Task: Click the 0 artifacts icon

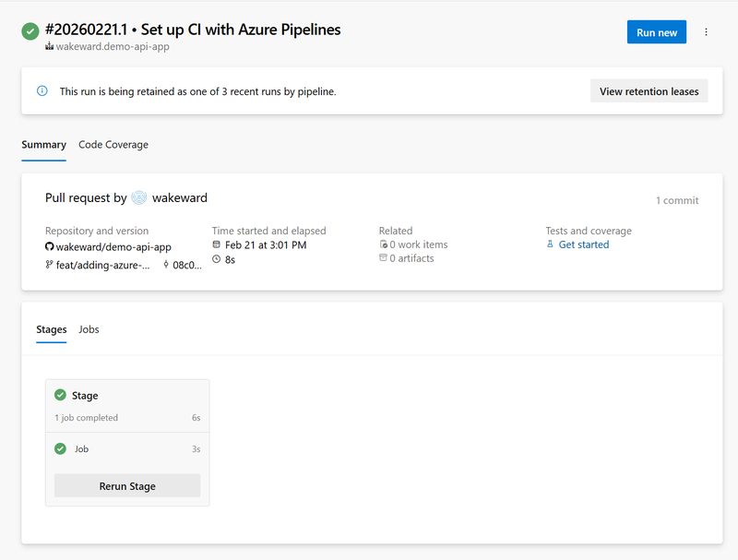Action: [x=384, y=259]
